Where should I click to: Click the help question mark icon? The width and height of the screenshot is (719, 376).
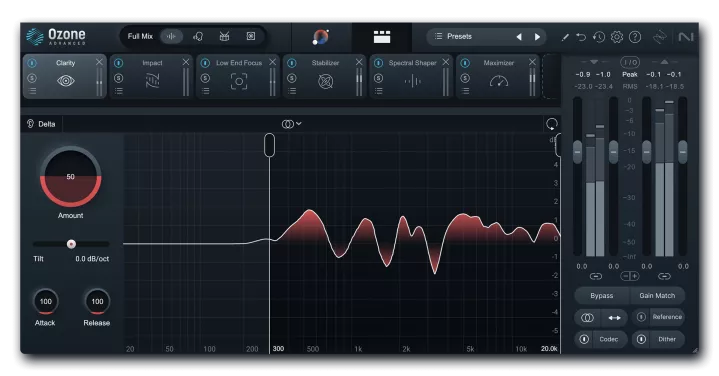(x=635, y=37)
